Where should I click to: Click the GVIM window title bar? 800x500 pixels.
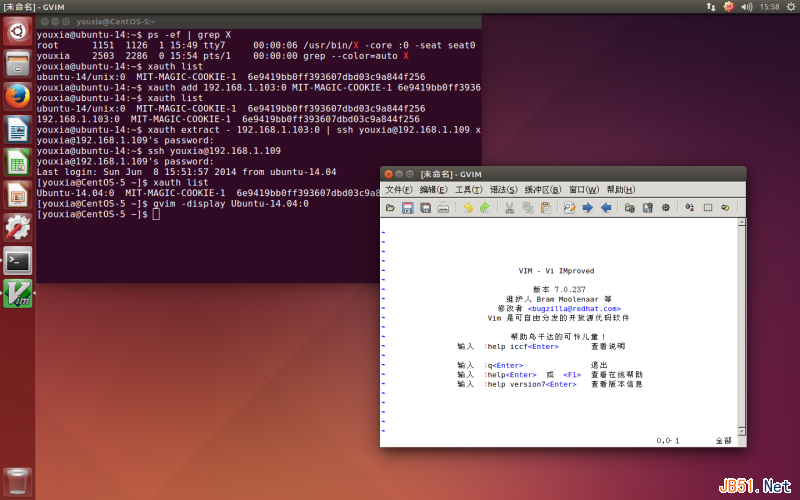(x=563, y=174)
